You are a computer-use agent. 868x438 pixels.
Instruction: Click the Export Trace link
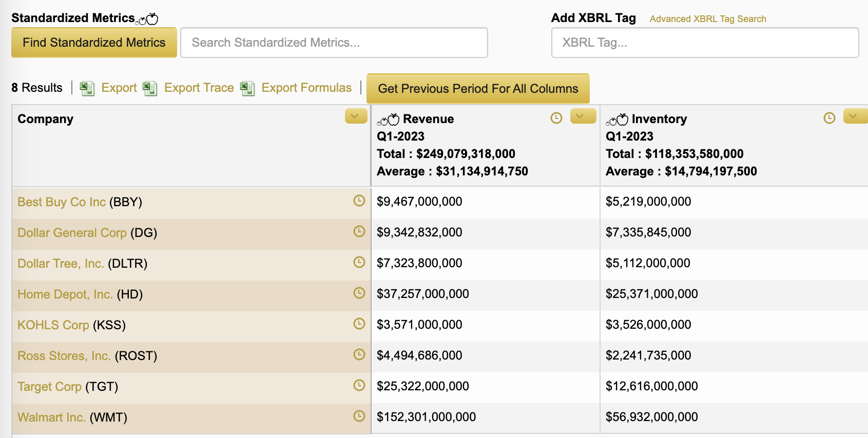click(199, 88)
